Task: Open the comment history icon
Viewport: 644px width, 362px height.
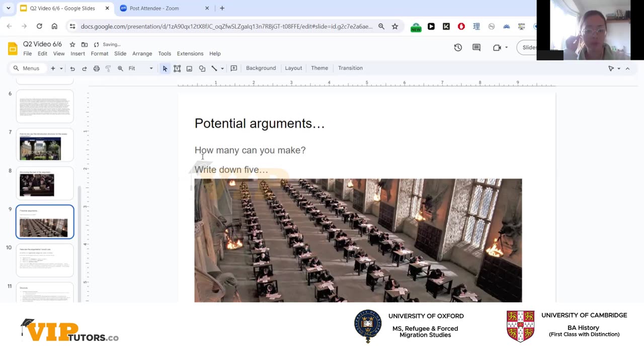Action: tap(476, 48)
